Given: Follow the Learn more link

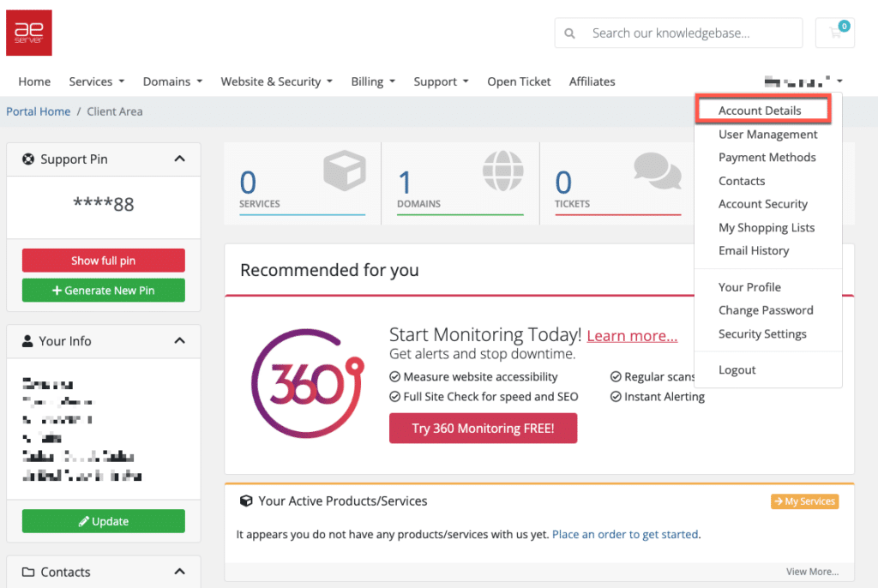Looking at the screenshot, I should (632, 336).
